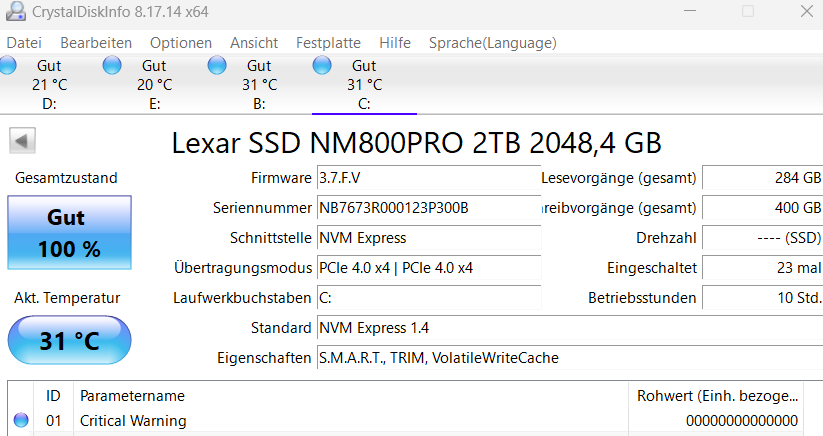Click the CrystalDiskInfo app icon in title bar
Screen dimensions: 823x436
[15, 11]
